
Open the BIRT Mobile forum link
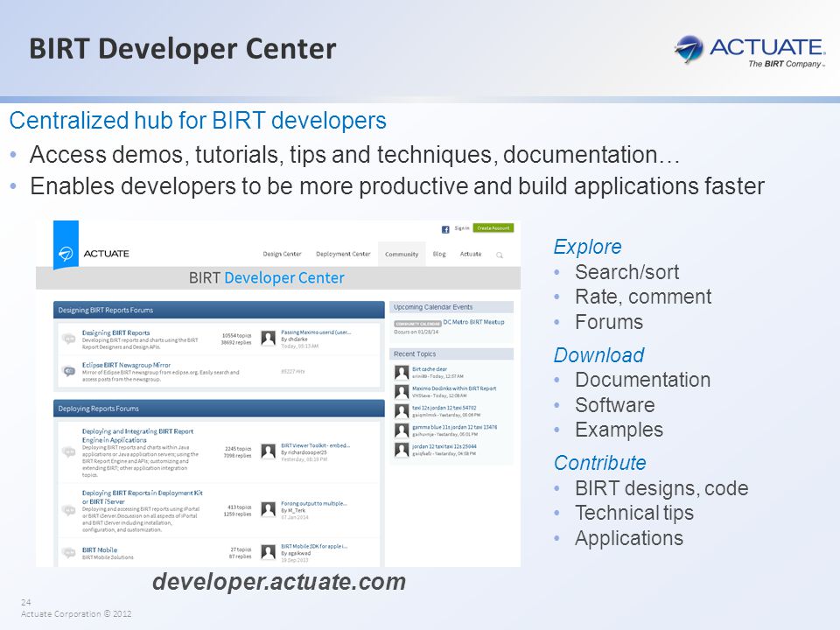[99, 550]
